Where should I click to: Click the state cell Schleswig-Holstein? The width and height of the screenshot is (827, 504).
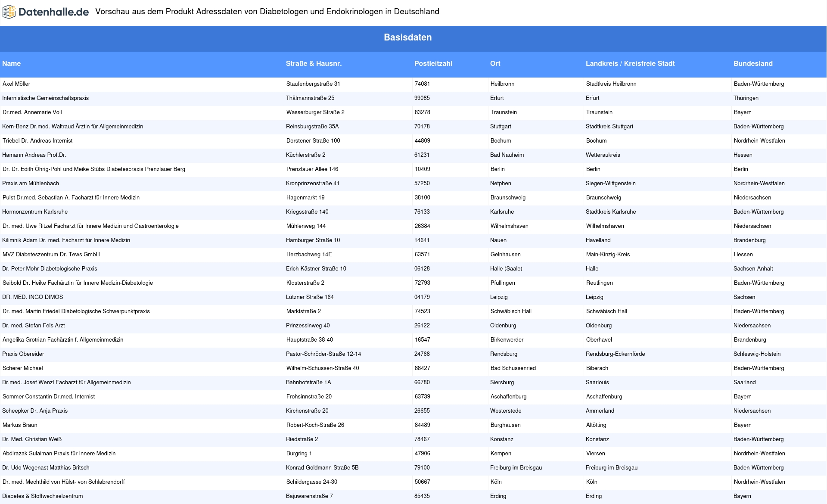pos(757,354)
